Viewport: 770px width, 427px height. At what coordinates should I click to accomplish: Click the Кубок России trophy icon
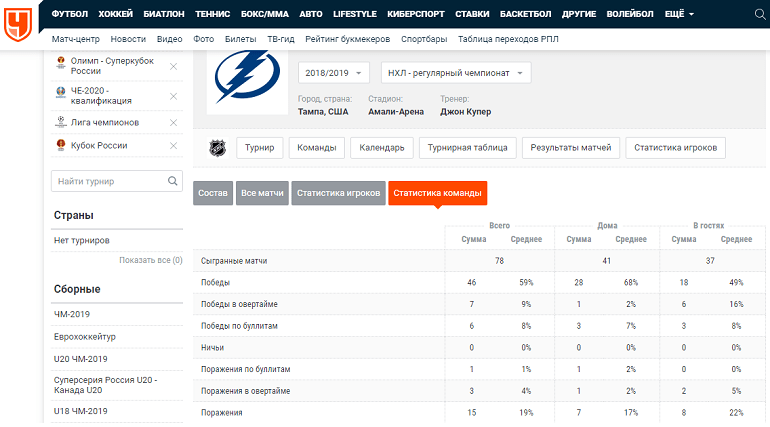click(61, 145)
